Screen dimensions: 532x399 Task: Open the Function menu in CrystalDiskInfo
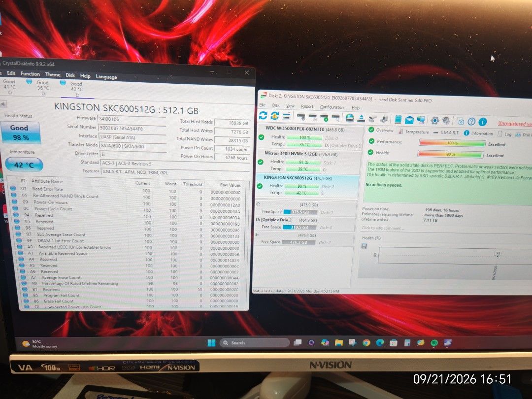point(30,73)
